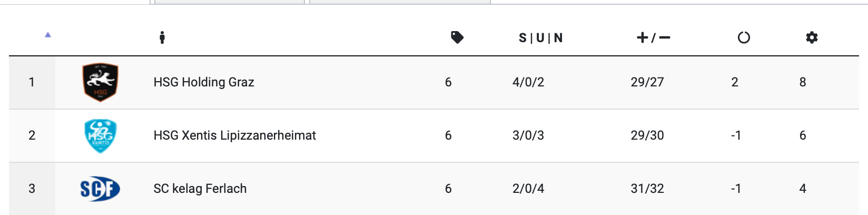Open HSG Xentis Lipizzanerheimat team link

click(234, 135)
